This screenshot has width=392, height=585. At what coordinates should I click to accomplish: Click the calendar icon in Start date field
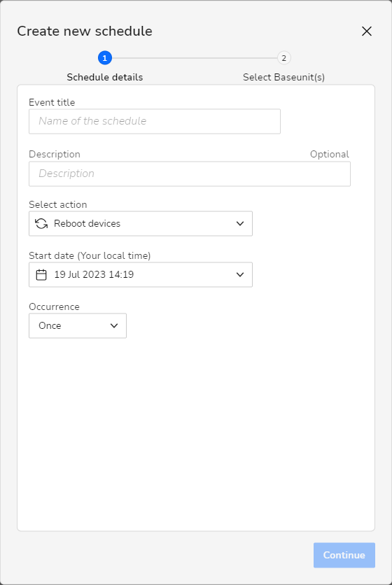tap(41, 274)
